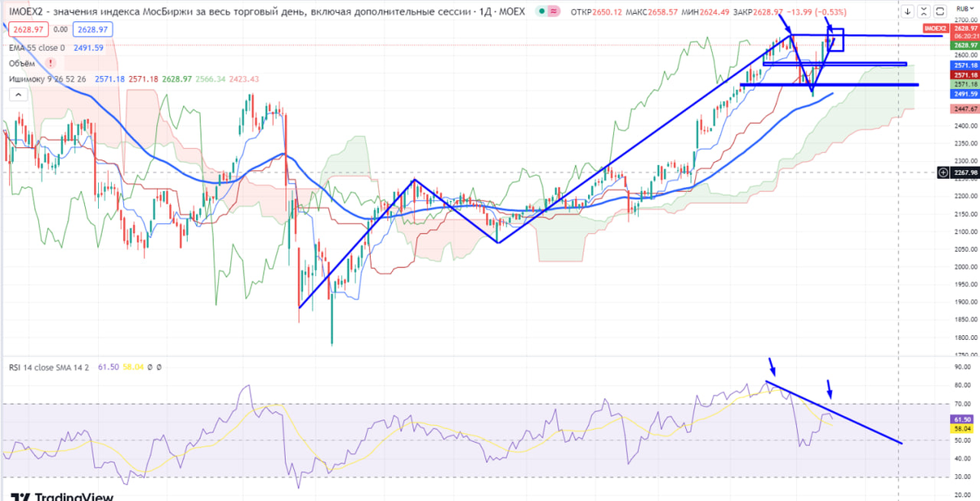
Task: Click the round plus icon beside 2267.98
Action: click(943, 172)
